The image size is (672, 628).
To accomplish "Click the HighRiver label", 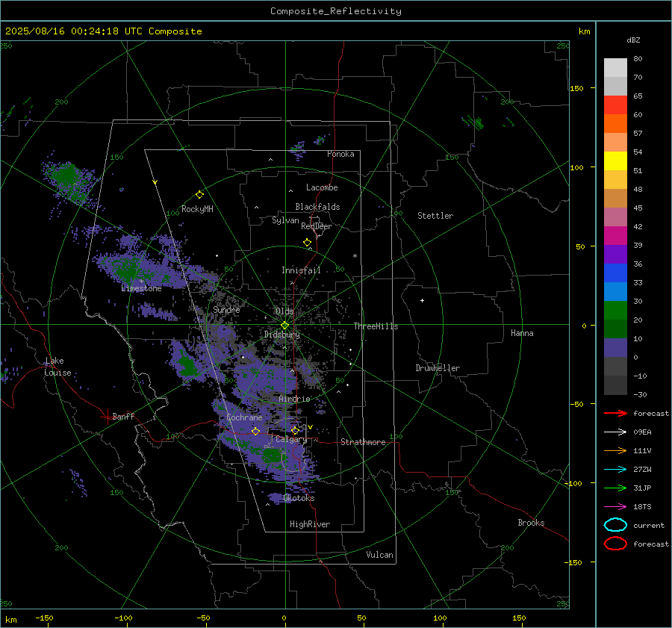I will (310, 524).
